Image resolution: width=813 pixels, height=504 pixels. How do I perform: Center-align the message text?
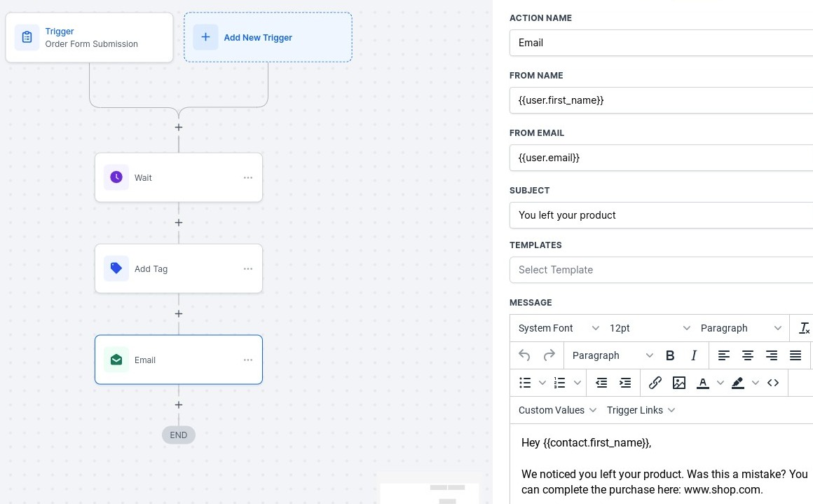[748, 355]
